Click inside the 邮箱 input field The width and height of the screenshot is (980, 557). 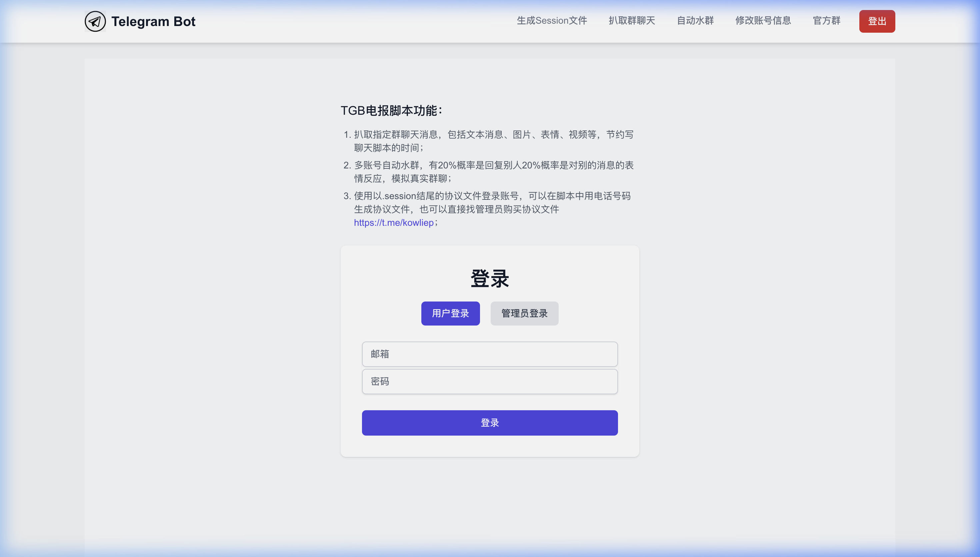click(x=489, y=354)
